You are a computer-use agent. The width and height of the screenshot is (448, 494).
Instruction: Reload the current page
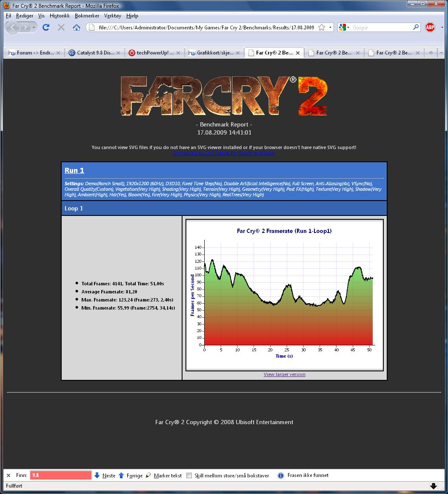pos(46,27)
